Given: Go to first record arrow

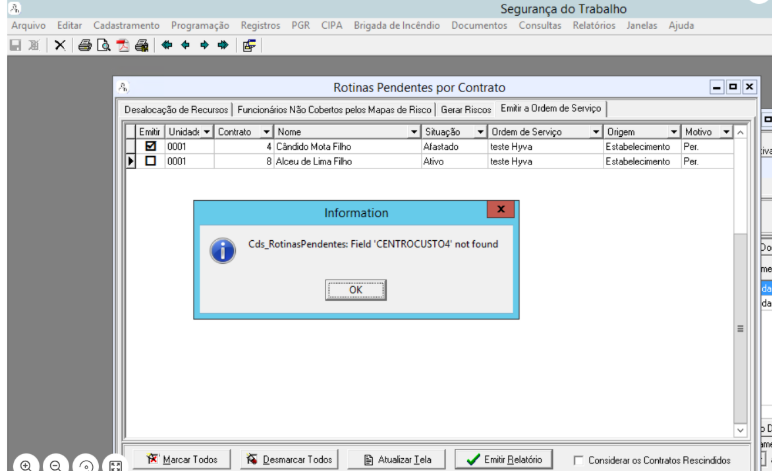Looking at the screenshot, I should pyautogui.click(x=167, y=45).
